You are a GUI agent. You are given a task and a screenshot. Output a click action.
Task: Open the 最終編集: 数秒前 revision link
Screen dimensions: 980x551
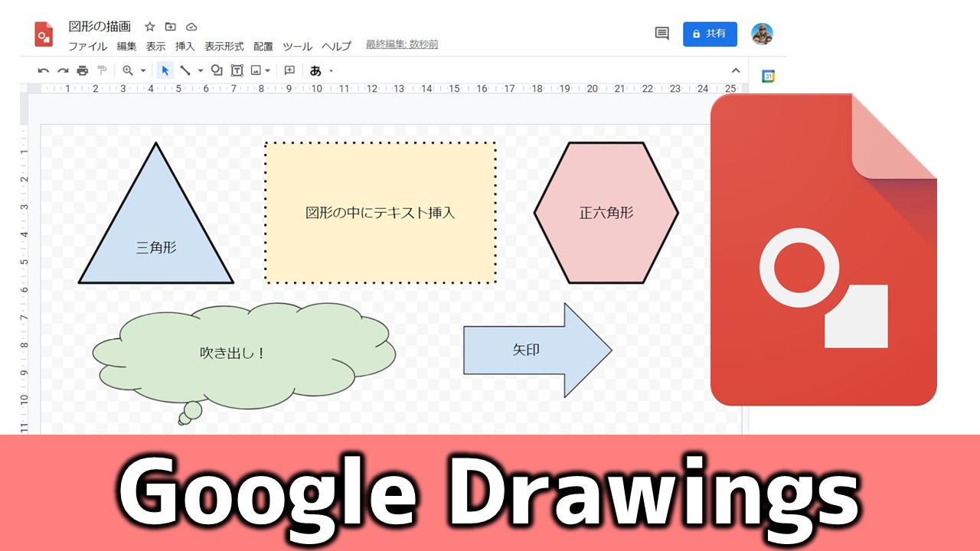402,45
